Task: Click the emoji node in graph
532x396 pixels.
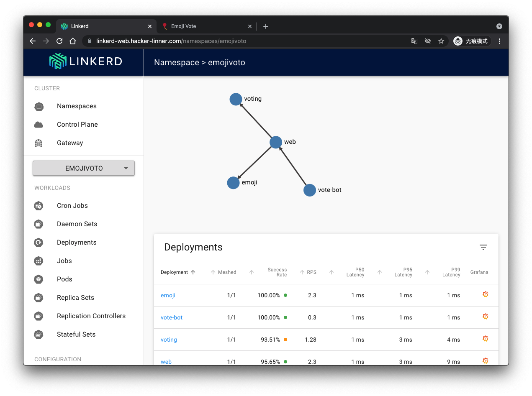Action: (x=233, y=183)
